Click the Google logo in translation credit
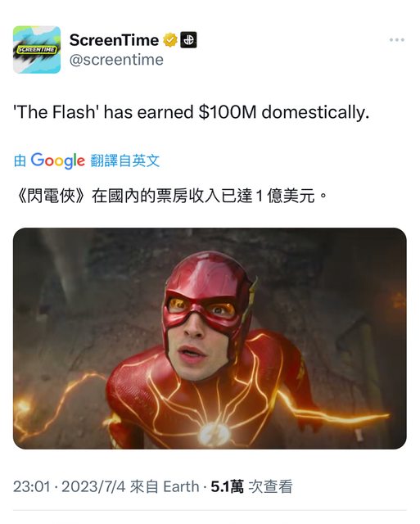The width and height of the screenshot is (420, 524). [x=58, y=160]
